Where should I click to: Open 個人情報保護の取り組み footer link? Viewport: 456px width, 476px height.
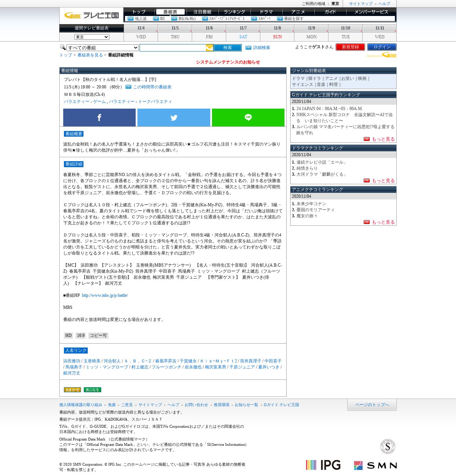81,405
